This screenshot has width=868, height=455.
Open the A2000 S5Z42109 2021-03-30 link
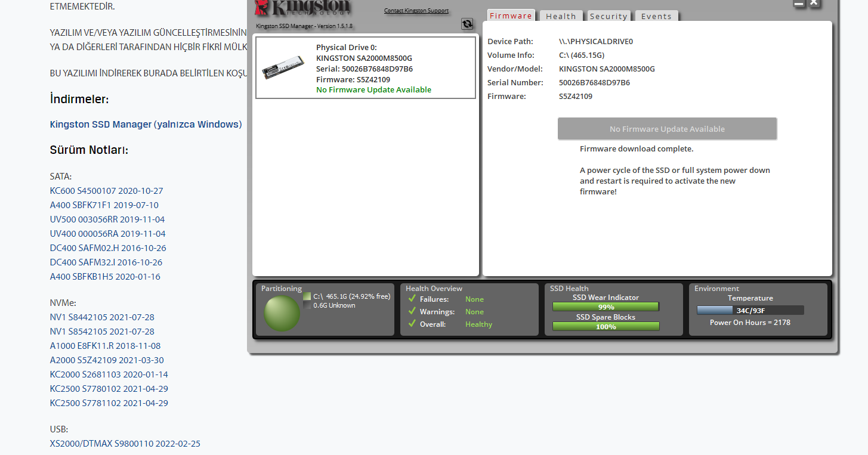[x=107, y=360]
